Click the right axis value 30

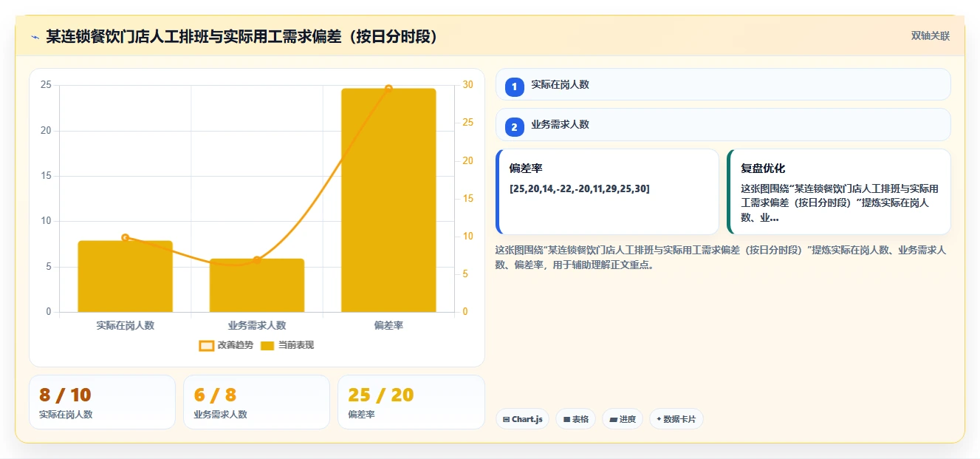[468, 85]
